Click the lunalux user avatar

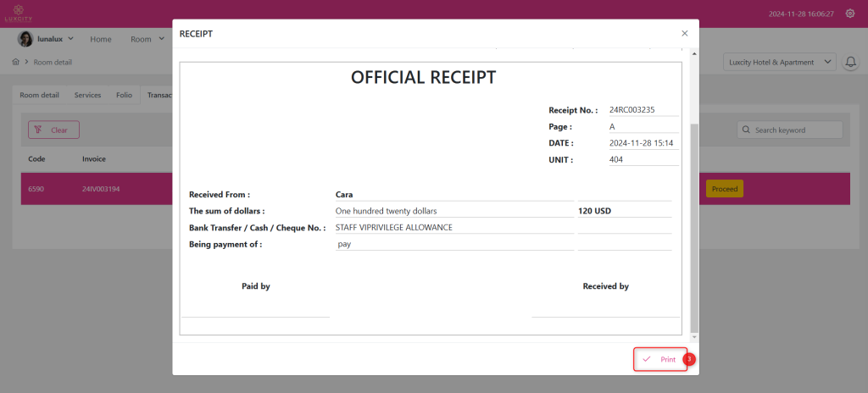point(25,39)
